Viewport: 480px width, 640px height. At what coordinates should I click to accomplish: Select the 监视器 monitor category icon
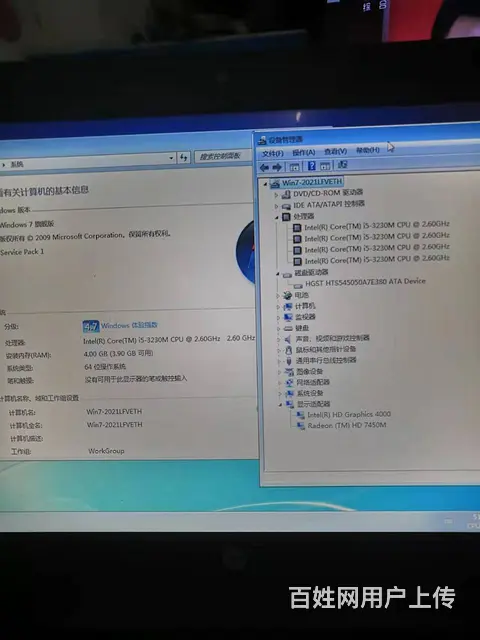coord(288,317)
